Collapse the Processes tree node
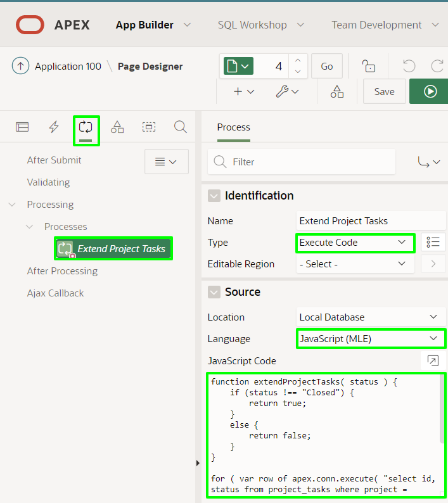The height and width of the screenshot is (503, 448). 30,227
